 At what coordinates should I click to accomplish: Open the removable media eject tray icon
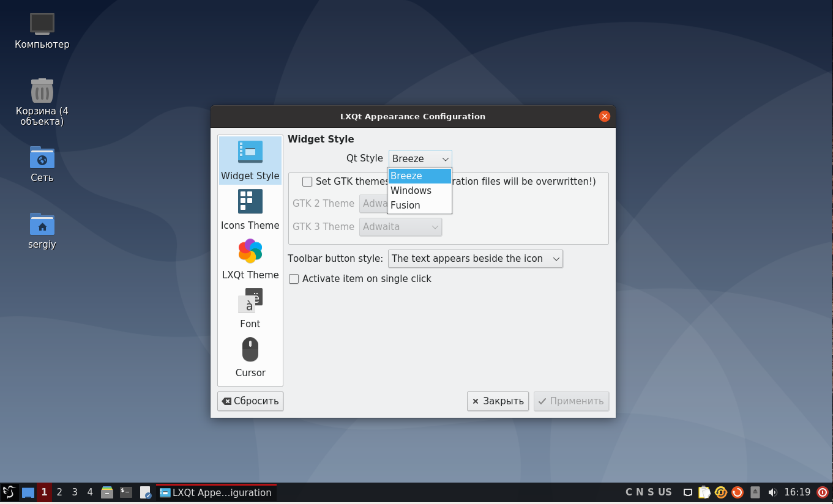click(x=755, y=492)
